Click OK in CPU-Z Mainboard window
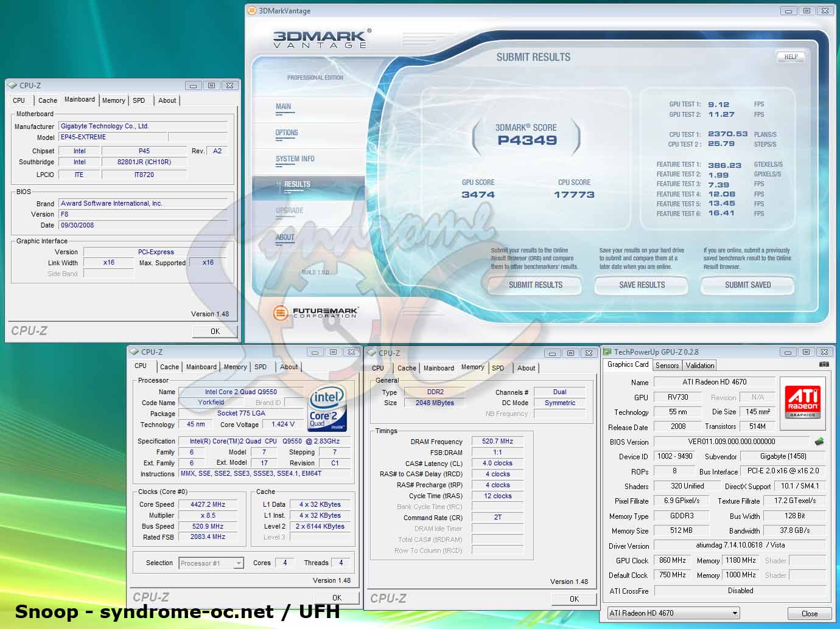 point(215,332)
